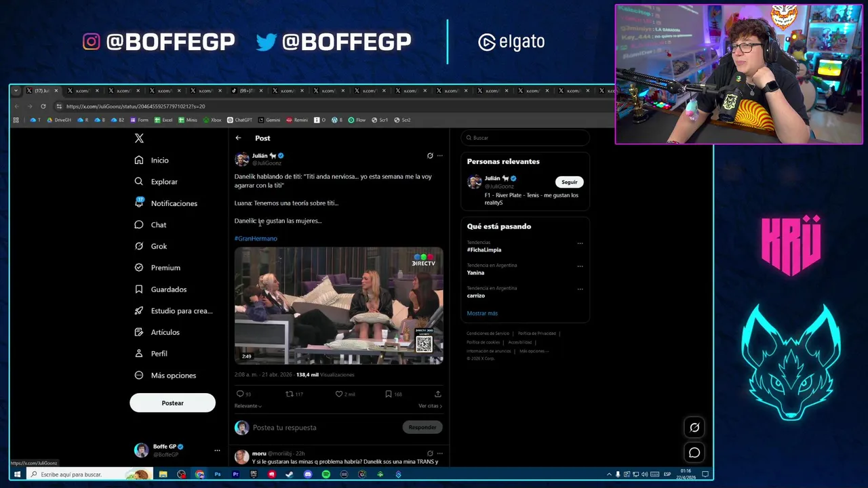Screen dimensions: 868x488
Task: Click the Yanina trending topic
Action: coord(475,273)
